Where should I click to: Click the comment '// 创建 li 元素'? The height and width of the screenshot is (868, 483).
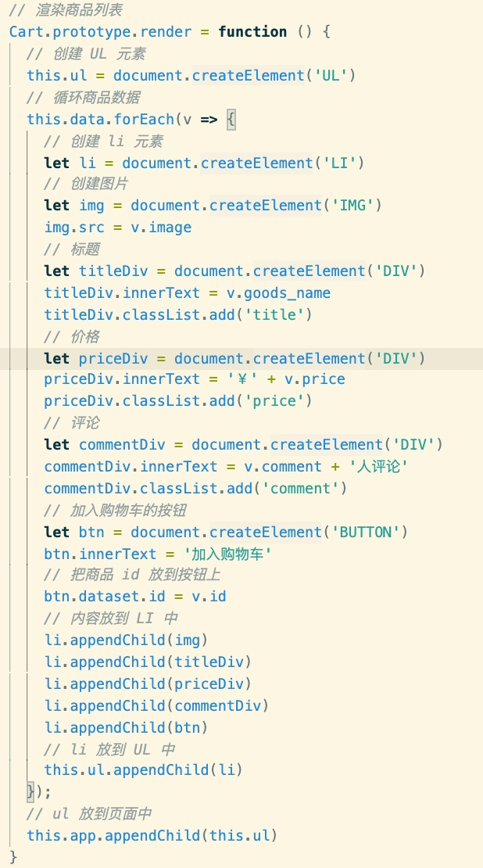(103, 142)
